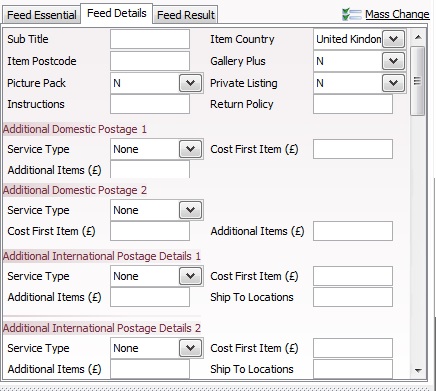Click the Item Postcode text field

coord(150,61)
